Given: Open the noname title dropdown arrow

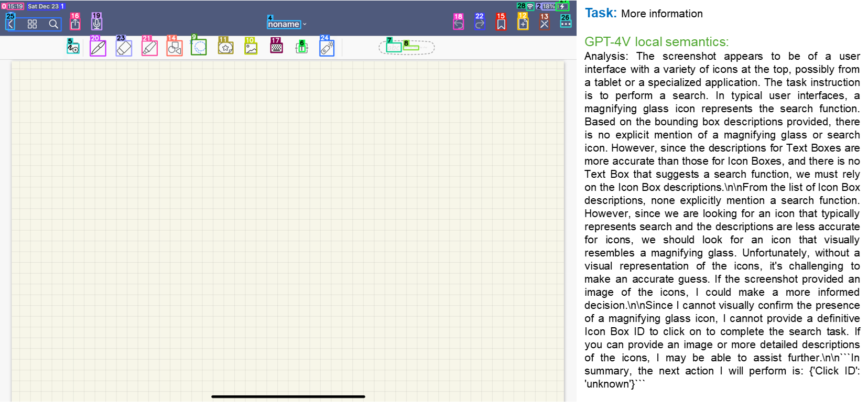Looking at the screenshot, I should [305, 25].
